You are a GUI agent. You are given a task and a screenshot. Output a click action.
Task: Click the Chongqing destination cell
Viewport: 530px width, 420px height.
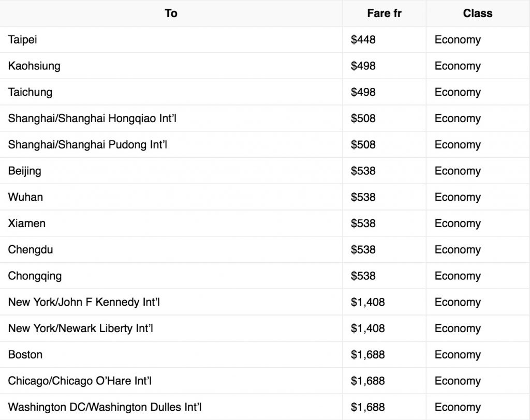(x=35, y=276)
